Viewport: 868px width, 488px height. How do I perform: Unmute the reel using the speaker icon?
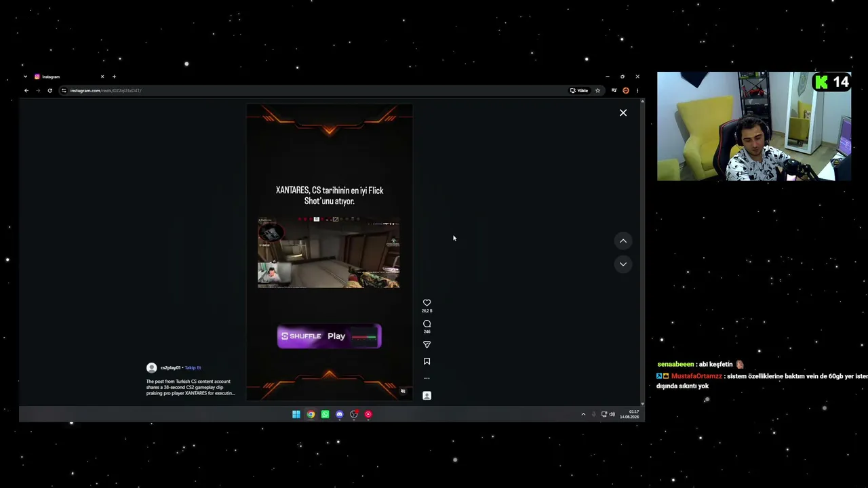pos(403,391)
